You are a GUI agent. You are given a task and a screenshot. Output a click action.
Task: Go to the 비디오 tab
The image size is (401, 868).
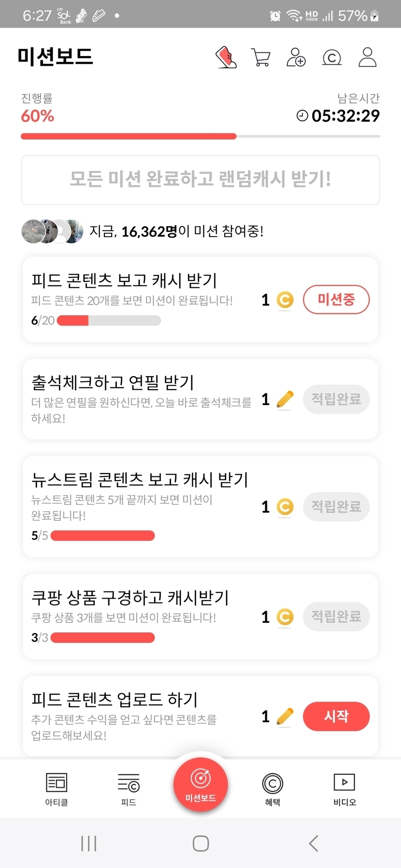click(344, 789)
